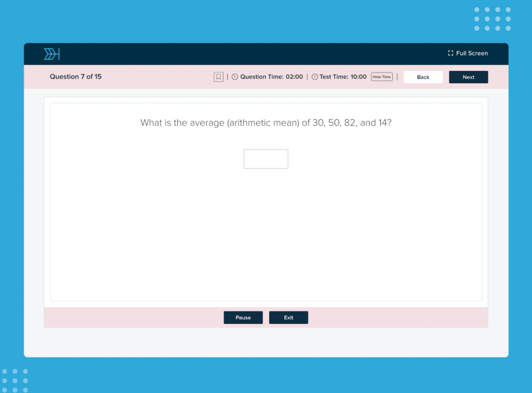Viewport: 532px width, 393px height.
Task: Exit the test
Action: [x=288, y=317]
